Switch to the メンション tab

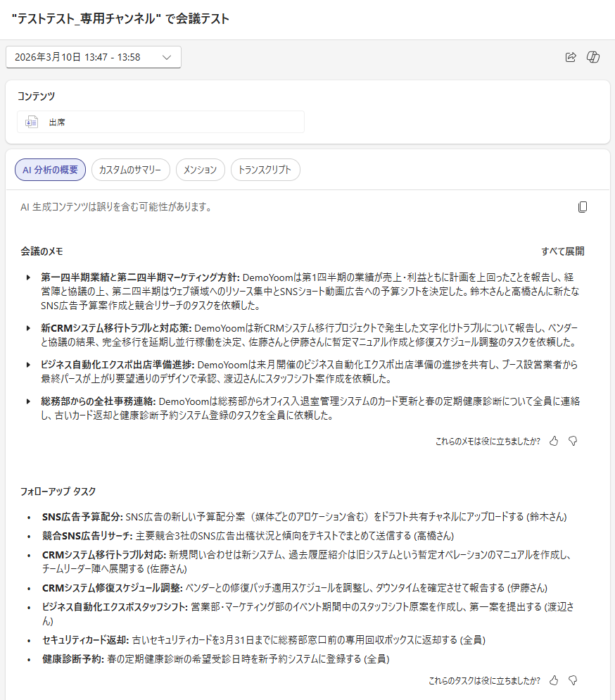pos(200,170)
